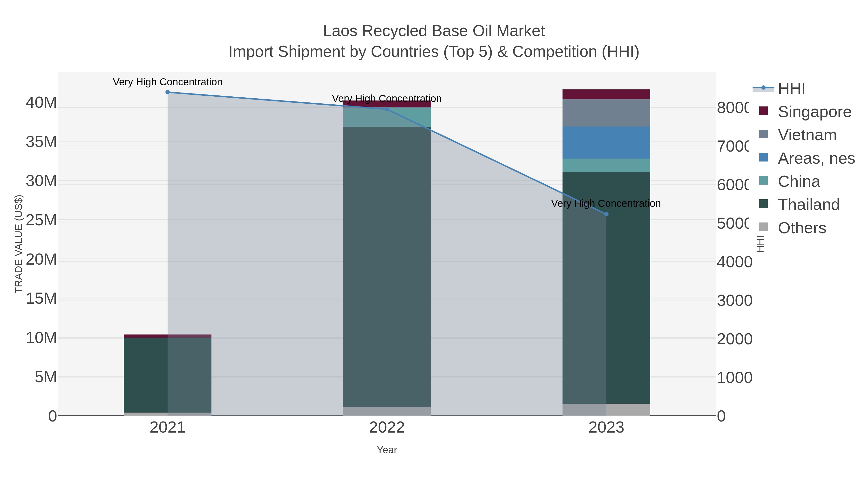The height and width of the screenshot is (488, 868).
Task: Click the 4000 HHI axis tick label
Action: pyautogui.click(x=735, y=262)
